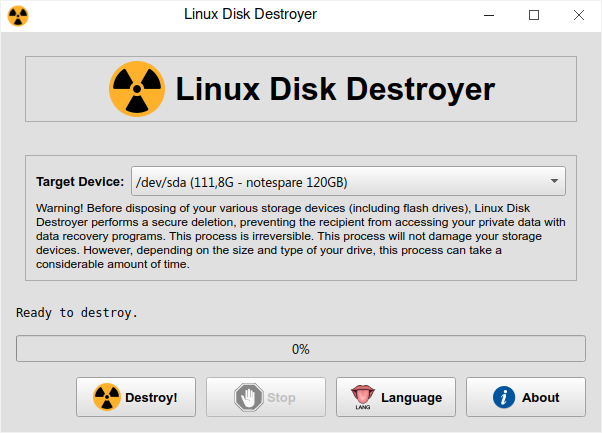Click the warning paragraph about secure deletion
The image size is (602, 433).
pos(301,236)
